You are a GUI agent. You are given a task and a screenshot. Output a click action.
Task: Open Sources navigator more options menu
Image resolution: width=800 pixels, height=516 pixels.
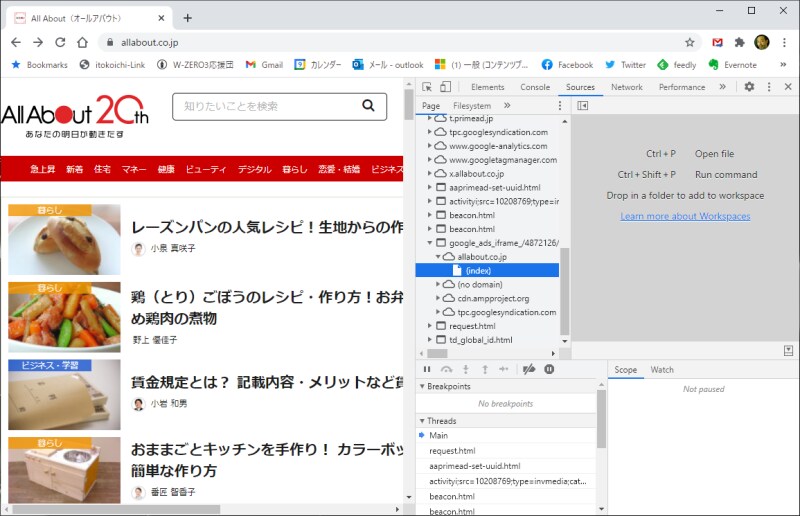tap(560, 106)
